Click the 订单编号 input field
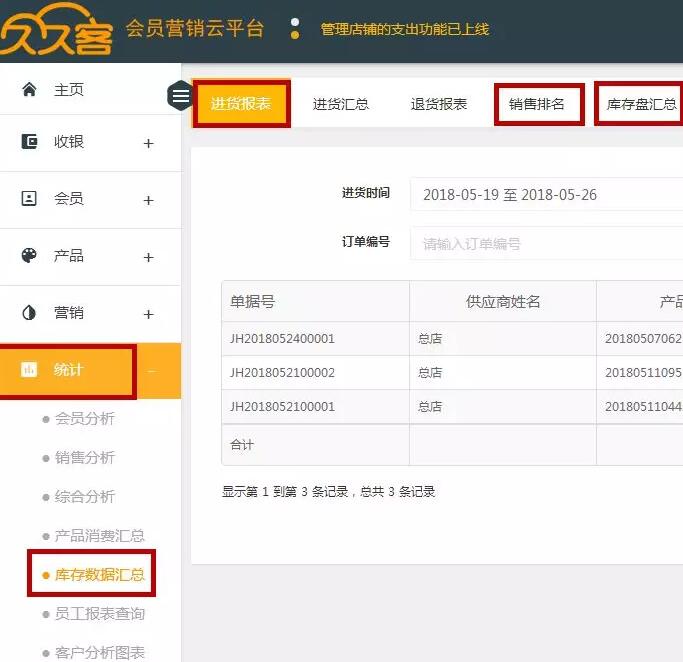683x662 pixels. [x=545, y=243]
